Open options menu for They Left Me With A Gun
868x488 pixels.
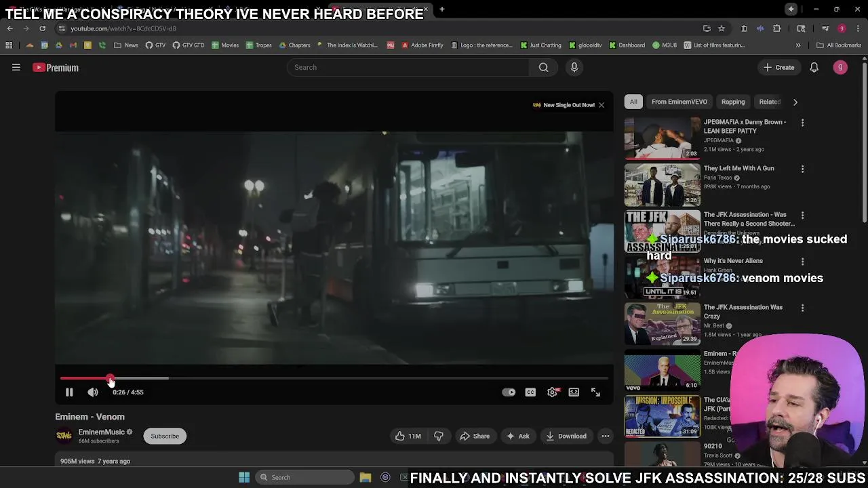(802, 169)
